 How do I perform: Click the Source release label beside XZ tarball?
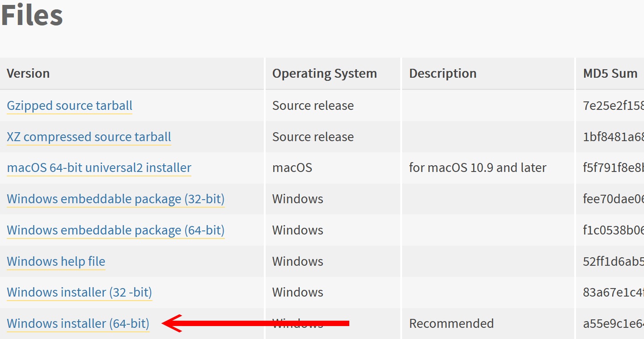313,137
